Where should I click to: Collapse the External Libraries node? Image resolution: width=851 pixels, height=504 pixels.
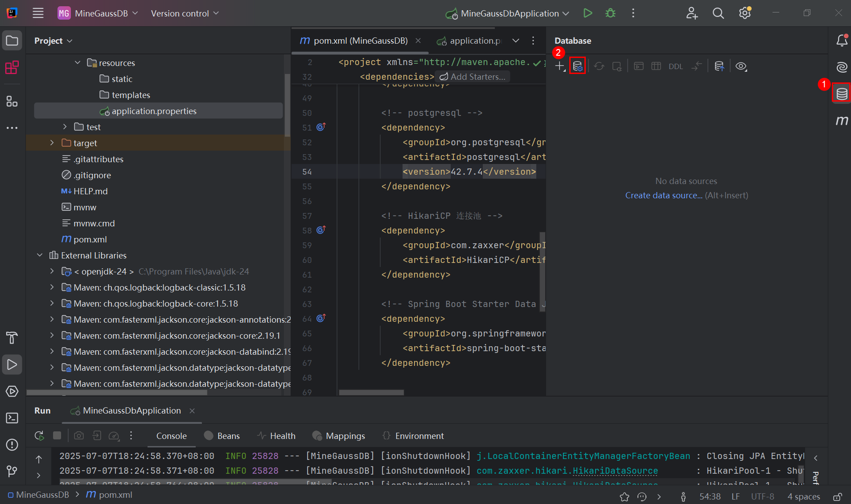40,255
